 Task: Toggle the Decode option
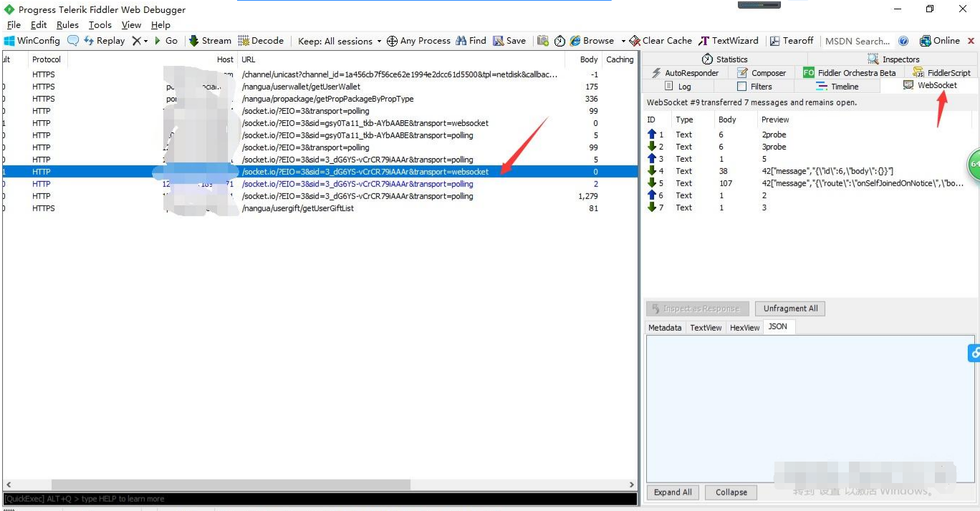pyautogui.click(x=261, y=41)
